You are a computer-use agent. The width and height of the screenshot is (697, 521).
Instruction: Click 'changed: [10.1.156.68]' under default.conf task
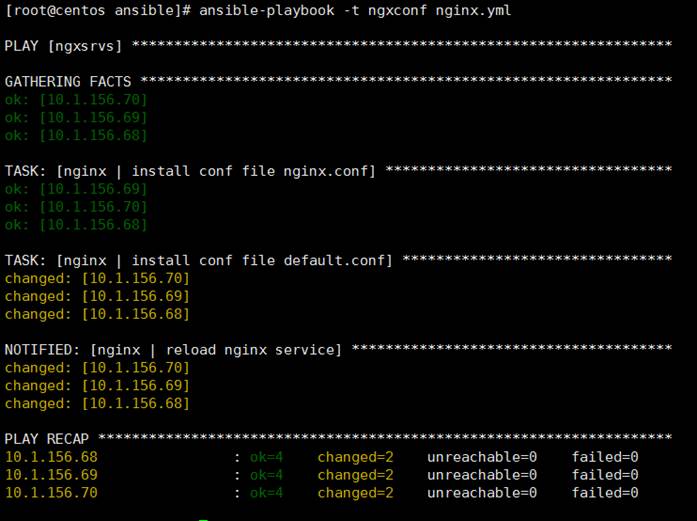pos(97,314)
